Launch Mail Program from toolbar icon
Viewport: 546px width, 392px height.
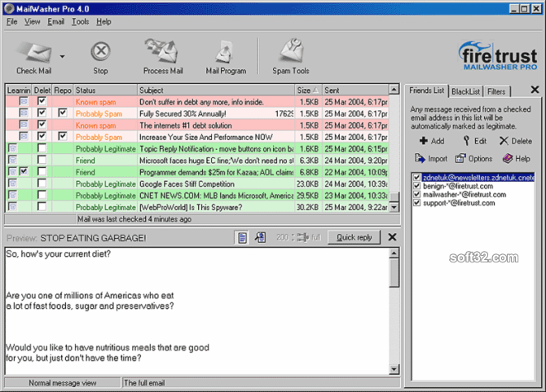(x=225, y=52)
